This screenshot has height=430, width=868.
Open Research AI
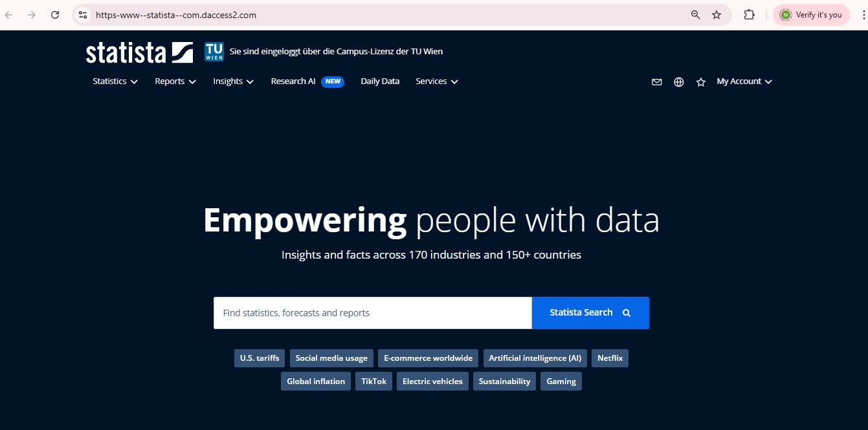293,81
